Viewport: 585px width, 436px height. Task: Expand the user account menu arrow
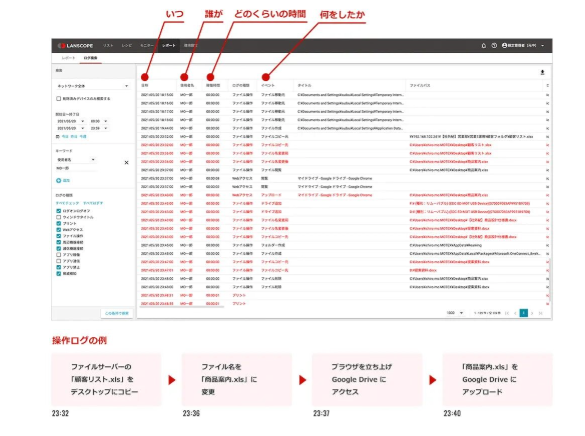[x=542, y=46]
